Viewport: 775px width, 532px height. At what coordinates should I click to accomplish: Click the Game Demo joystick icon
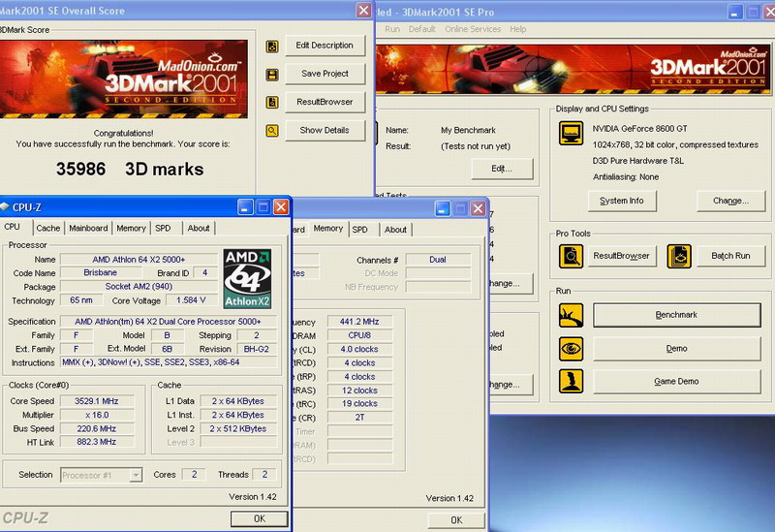click(571, 381)
